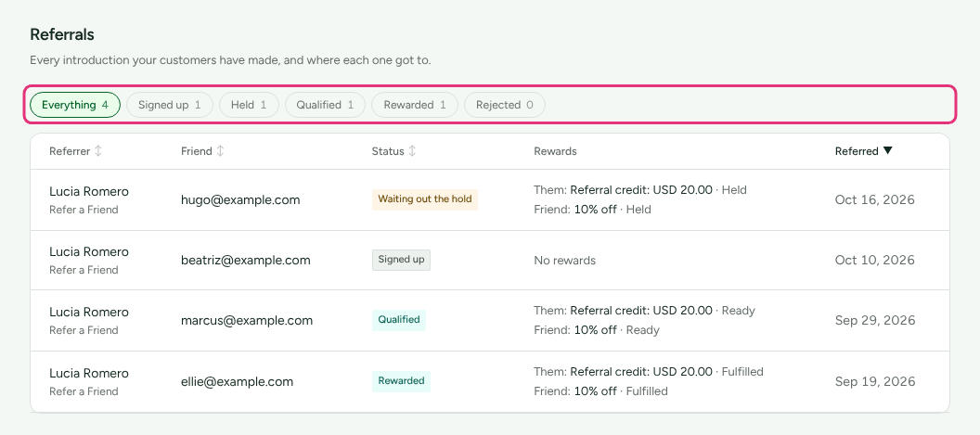This screenshot has width=980, height=435.
Task: Filter referrals by Signed up
Action: tap(170, 105)
